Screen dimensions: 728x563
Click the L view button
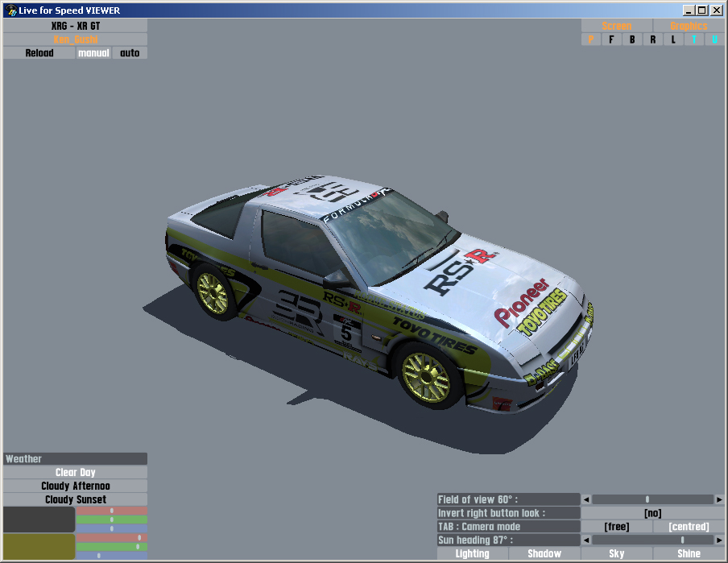coord(673,39)
